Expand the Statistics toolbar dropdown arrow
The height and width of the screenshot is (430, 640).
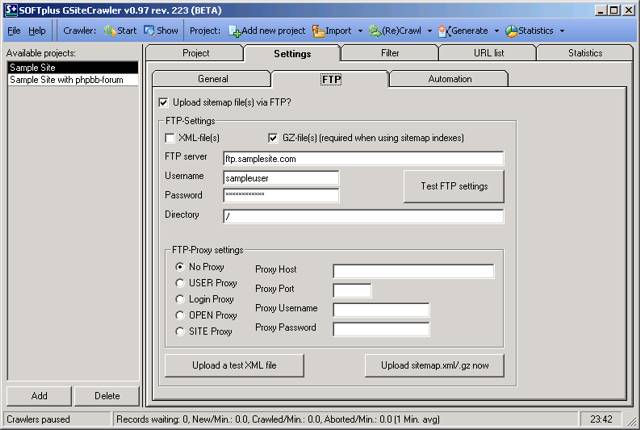tap(562, 31)
